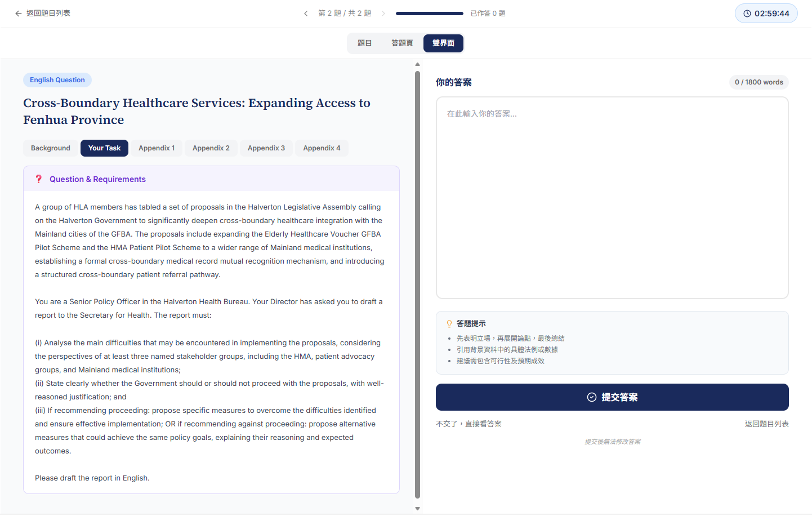Screen dimensions: 812x516
Task: Click the 提交後無法修改答案 notice
Action: 612,442
